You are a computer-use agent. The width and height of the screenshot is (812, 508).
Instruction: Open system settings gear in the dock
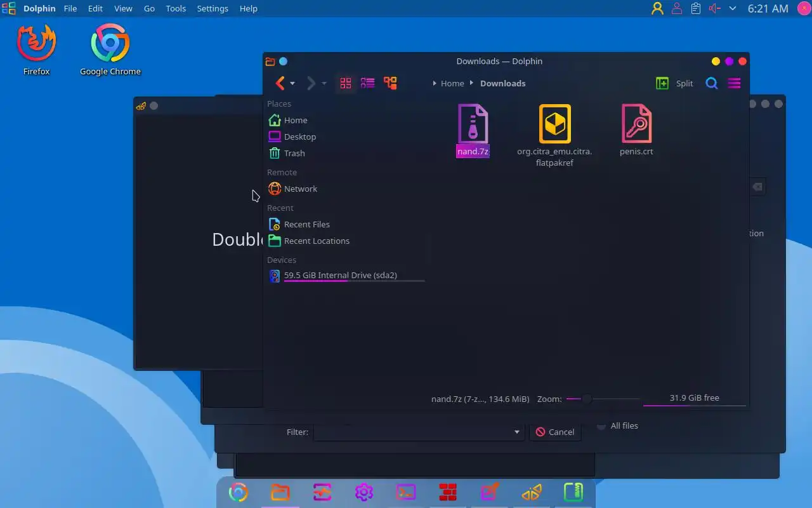[364, 492]
